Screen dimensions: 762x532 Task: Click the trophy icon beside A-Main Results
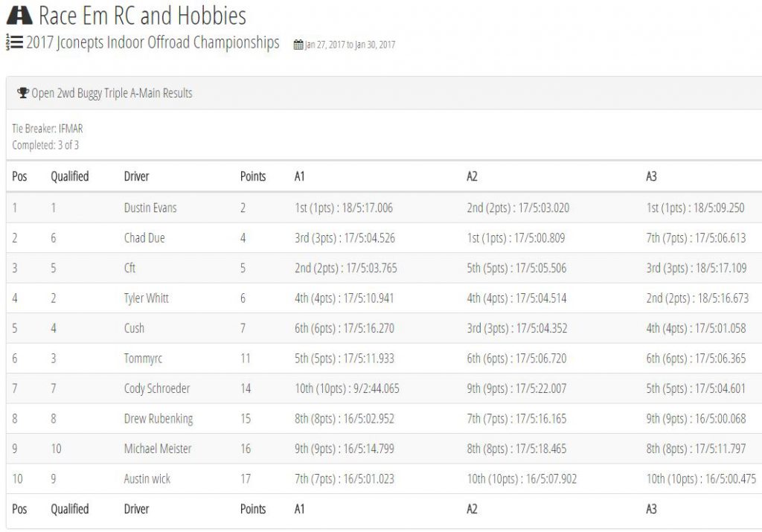coord(23,93)
